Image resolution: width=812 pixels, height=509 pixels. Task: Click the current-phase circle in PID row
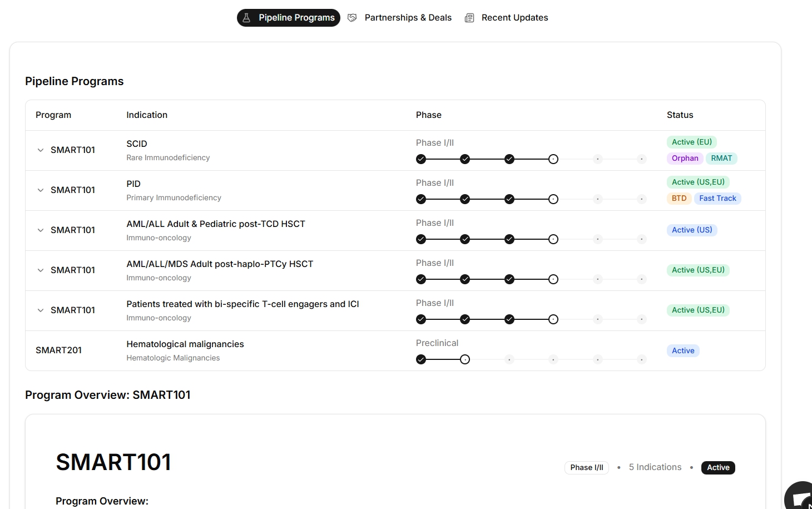tap(553, 199)
